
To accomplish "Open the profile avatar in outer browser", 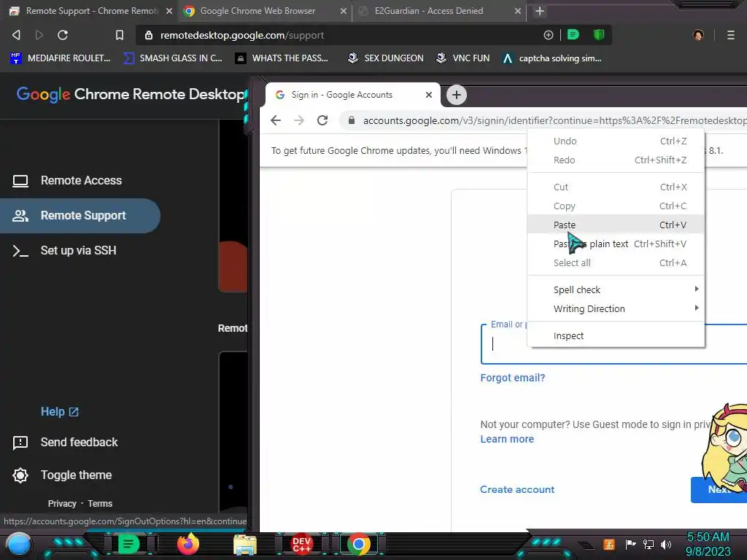I will (698, 35).
